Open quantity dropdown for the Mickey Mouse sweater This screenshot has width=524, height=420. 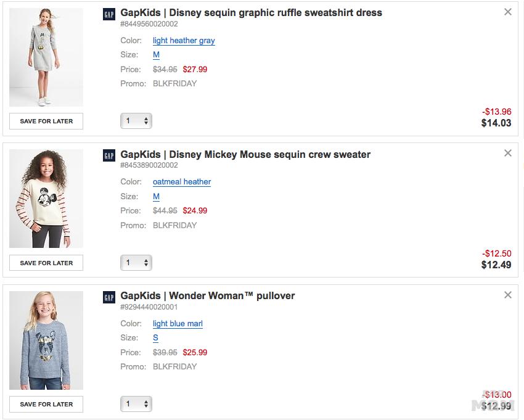click(136, 263)
